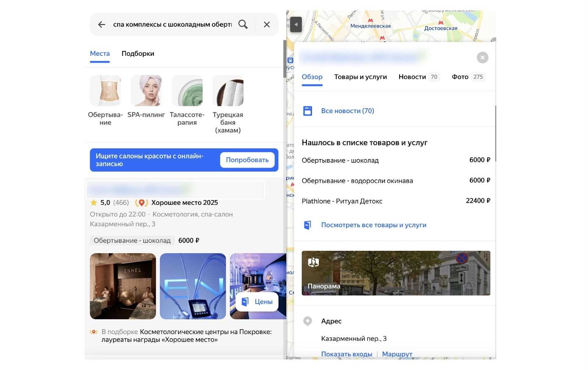
Task: Click the blue online booking banner text
Action: point(150,160)
